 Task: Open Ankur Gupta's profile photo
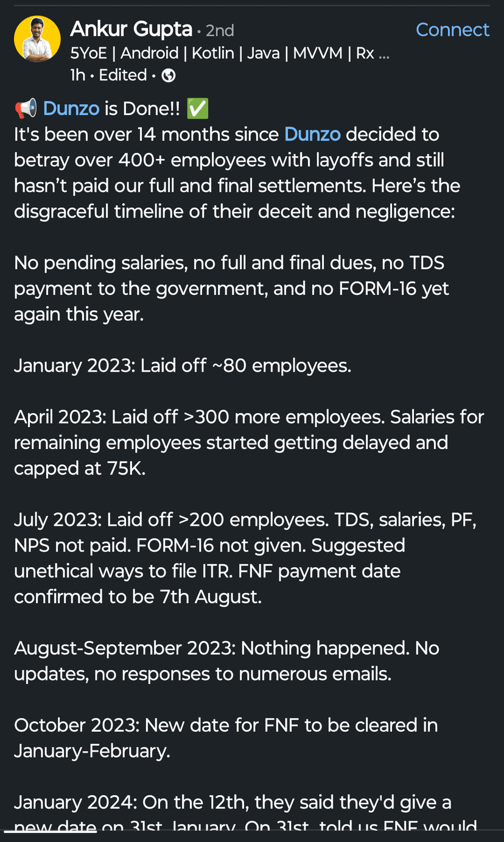point(37,39)
